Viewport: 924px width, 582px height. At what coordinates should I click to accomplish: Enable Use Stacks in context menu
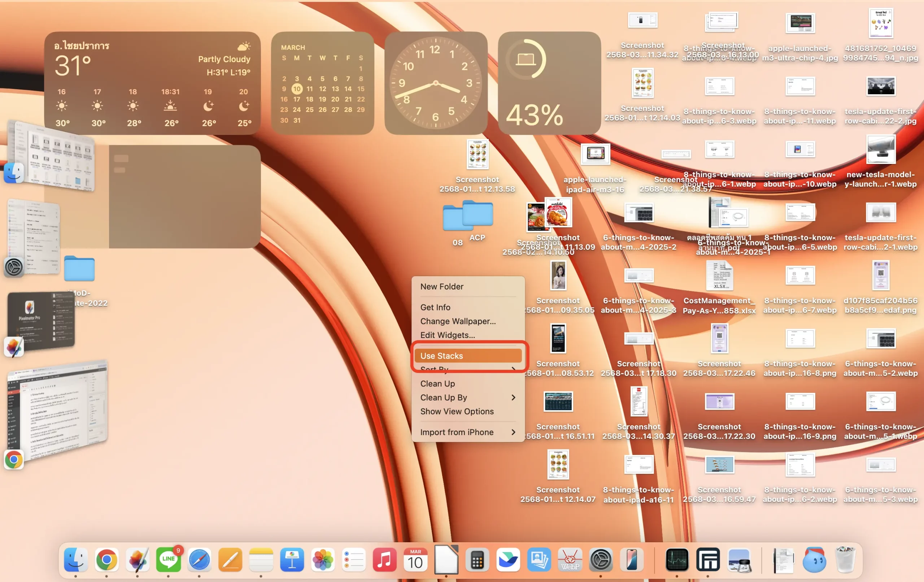tap(441, 356)
